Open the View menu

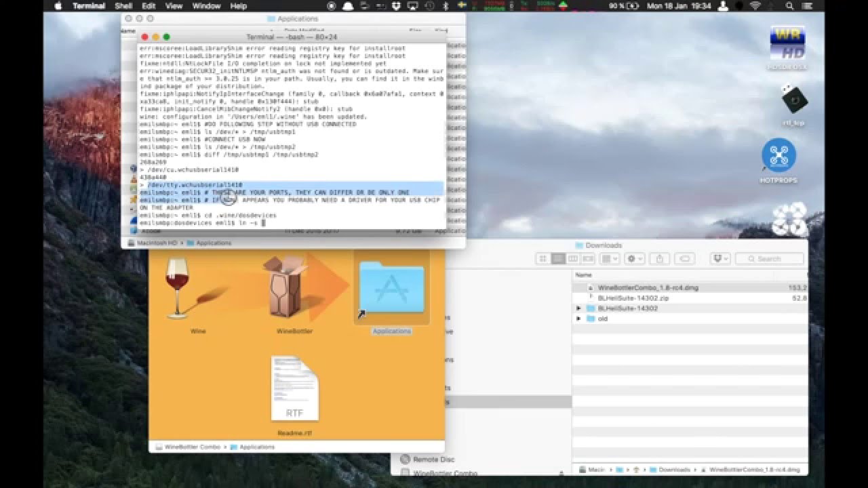(x=174, y=6)
